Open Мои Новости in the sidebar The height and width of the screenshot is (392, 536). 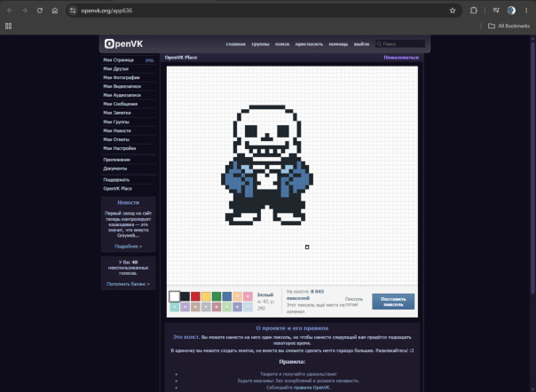(x=117, y=130)
